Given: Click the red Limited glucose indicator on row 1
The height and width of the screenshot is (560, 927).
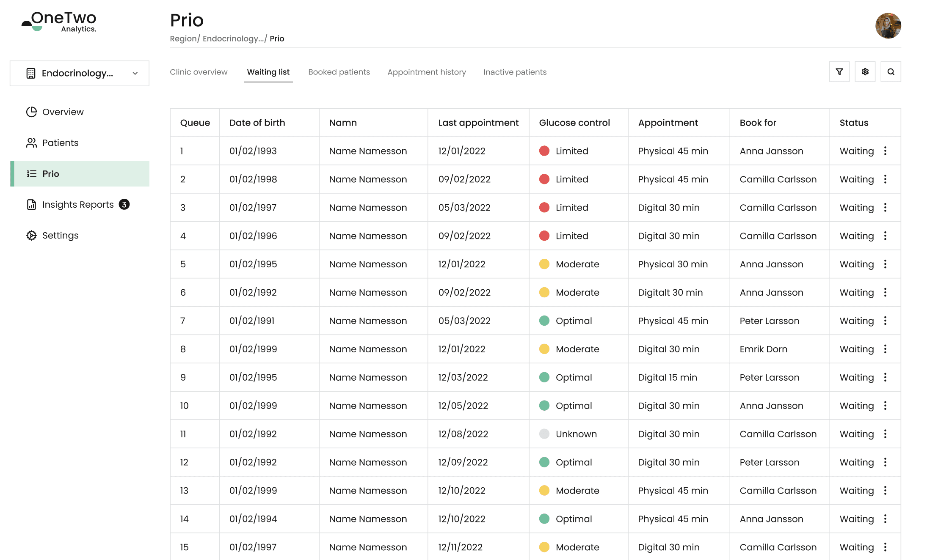Looking at the screenshot, I should 545,151.
